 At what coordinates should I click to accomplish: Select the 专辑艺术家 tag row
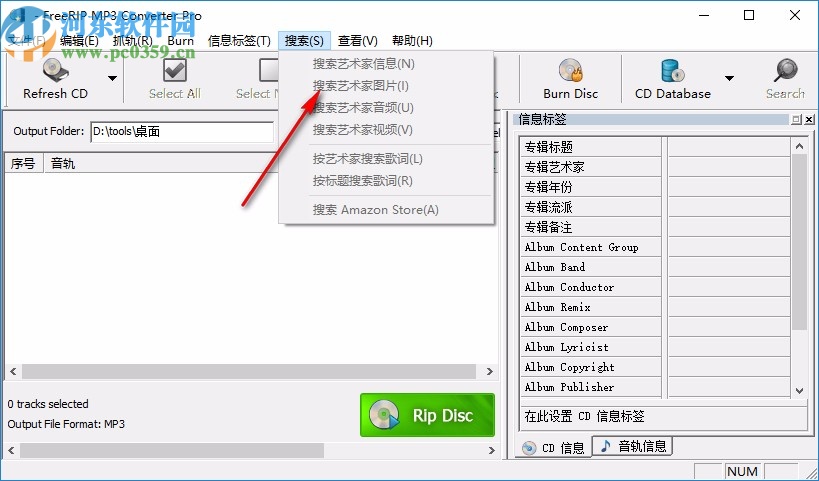[x=591, y=167]
